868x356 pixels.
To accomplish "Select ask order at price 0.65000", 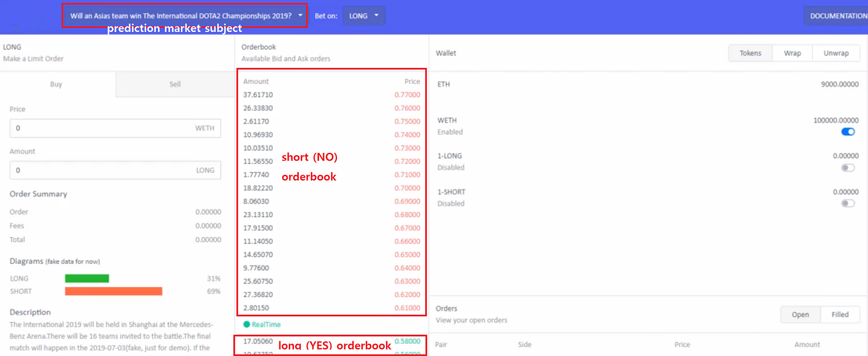I will pos(331,255).
